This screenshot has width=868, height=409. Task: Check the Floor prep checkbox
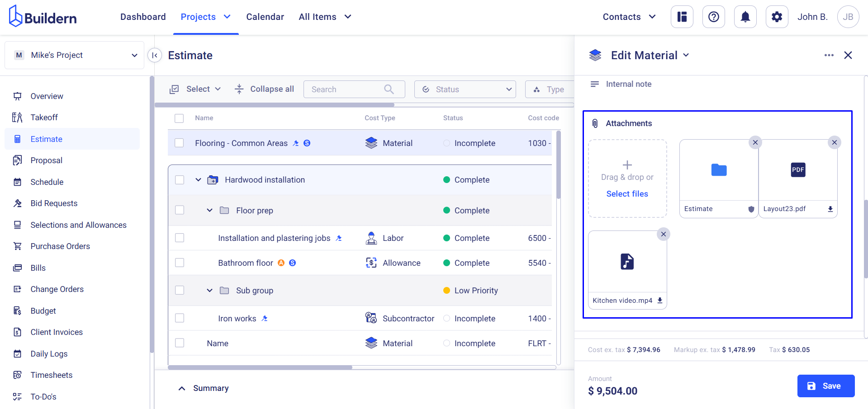point(180,210)
